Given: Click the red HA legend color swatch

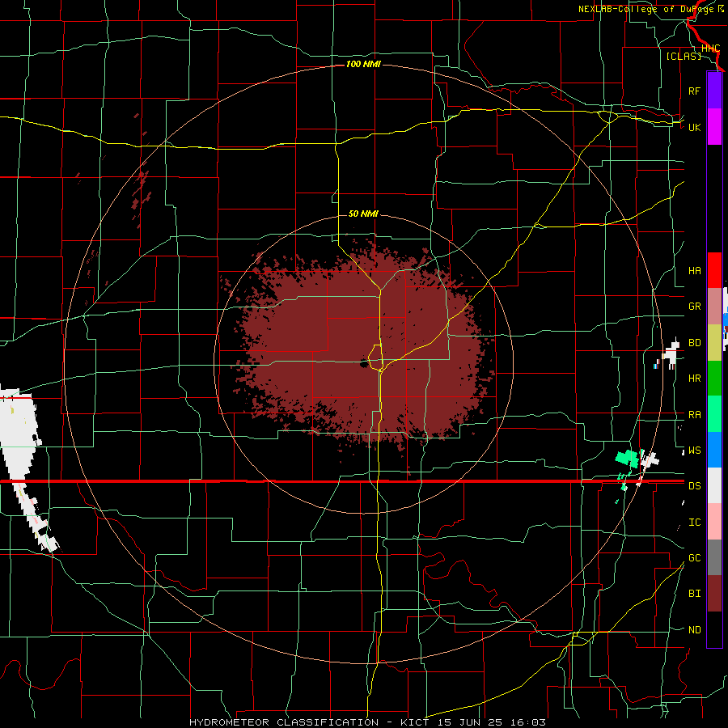Looking at the screenshot, I should [x=714, y=270].
